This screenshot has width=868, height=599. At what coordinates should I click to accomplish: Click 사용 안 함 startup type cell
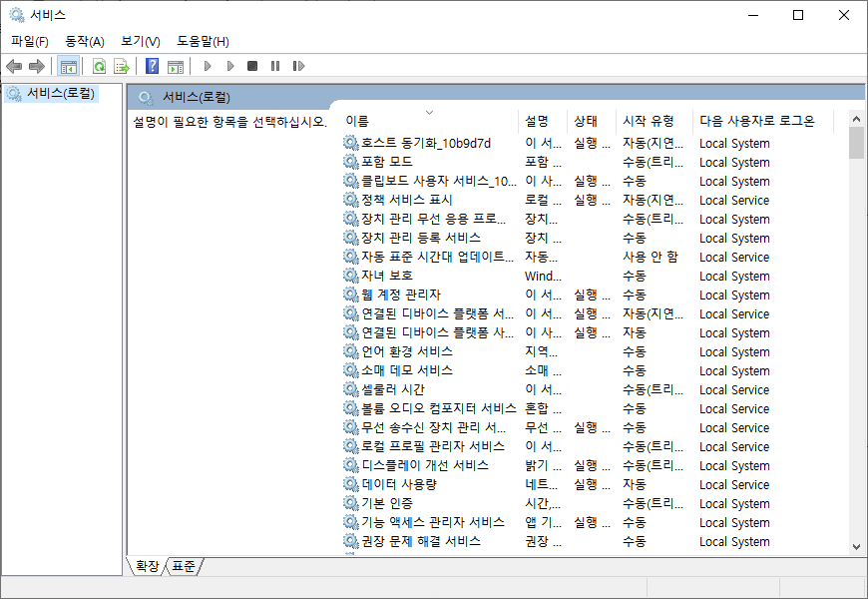point(650,257)
